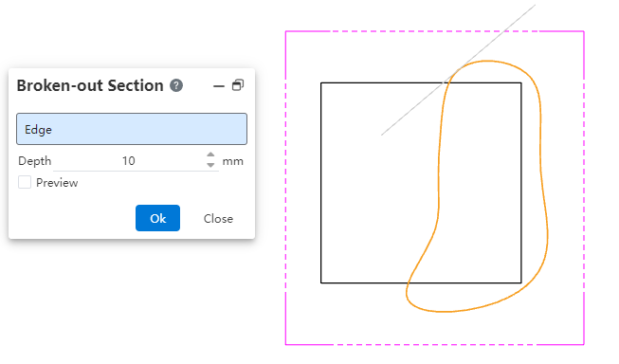Enable the Preview checkbox
The image size is (619, 364).
[x=25, y=182]
